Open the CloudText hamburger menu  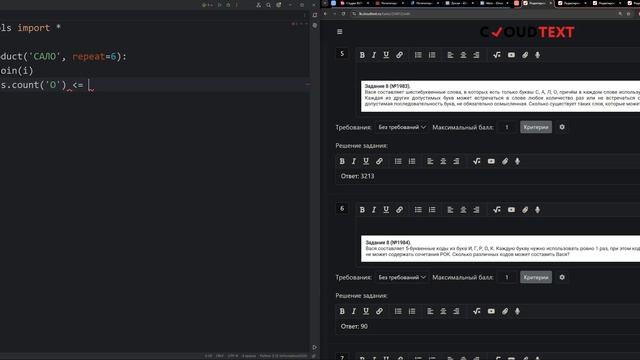340,32
